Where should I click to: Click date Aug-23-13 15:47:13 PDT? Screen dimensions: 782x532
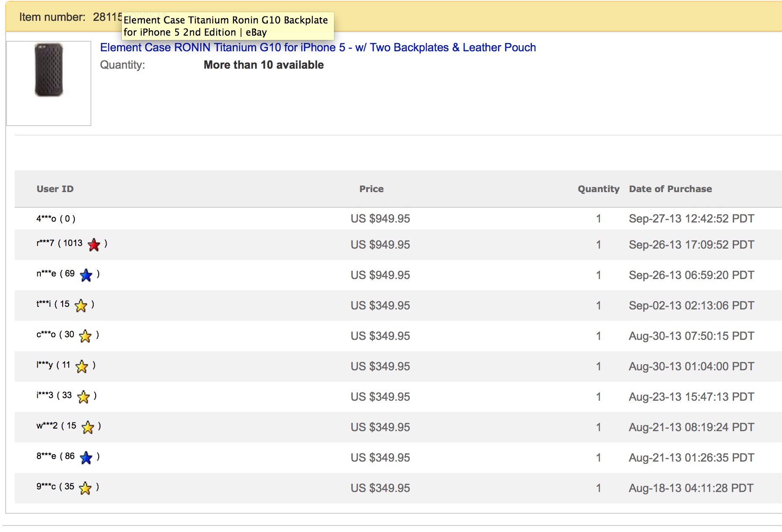tap(692, 397)
